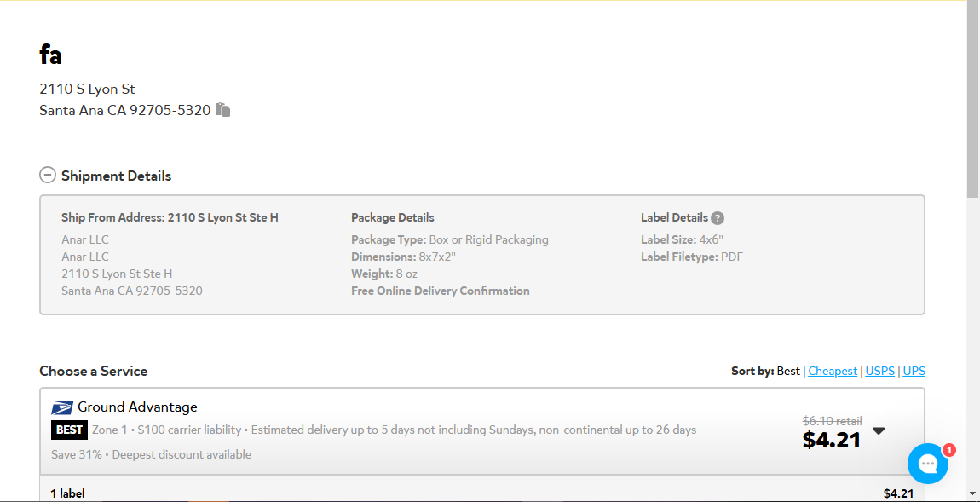Sort services by UPS
The image size is (980, 502).
[914, 371]
